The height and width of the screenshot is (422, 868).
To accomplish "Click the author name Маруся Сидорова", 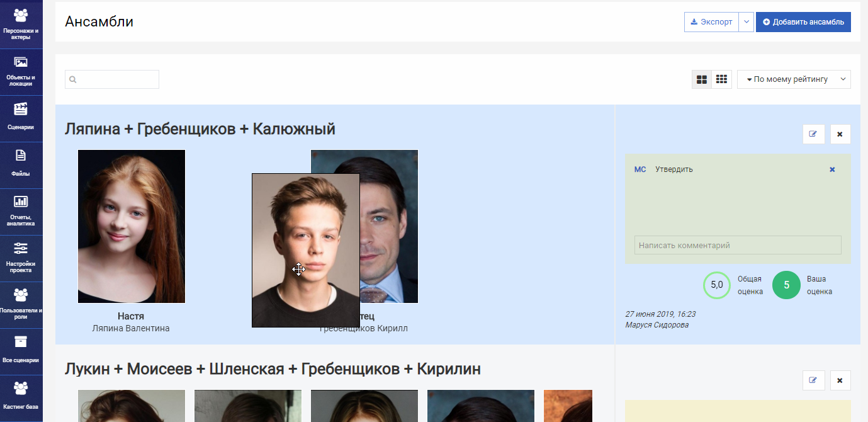I will click(657, 325).
